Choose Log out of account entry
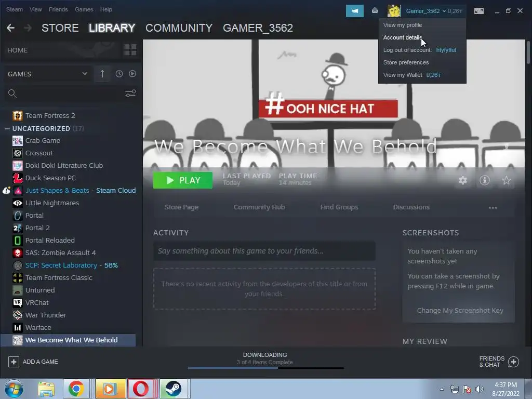The width and height of the screenshot is (532, 399). click(420, 50)
